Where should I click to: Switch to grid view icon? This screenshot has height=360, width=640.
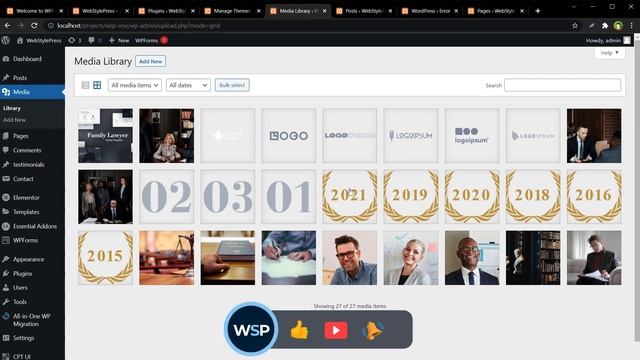coord(97,85)
